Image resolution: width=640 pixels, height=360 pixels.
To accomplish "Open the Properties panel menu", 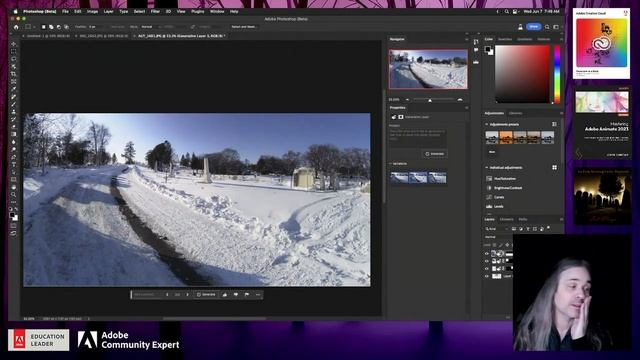I will coord(467,108).
